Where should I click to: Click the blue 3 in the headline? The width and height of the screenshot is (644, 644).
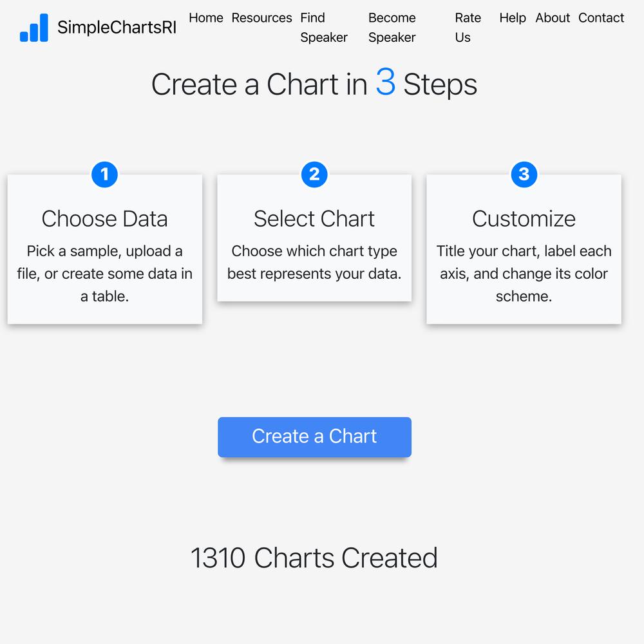point(385,82)
